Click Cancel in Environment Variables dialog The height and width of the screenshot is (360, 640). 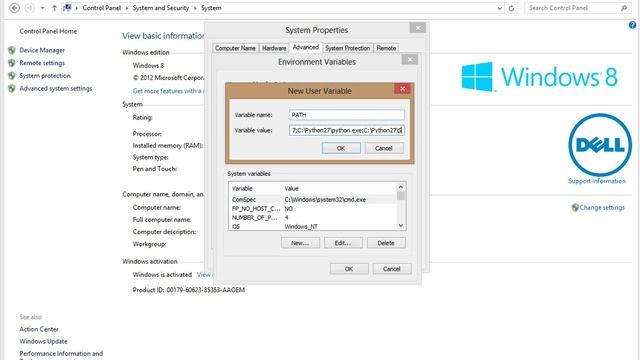[392, 269]
